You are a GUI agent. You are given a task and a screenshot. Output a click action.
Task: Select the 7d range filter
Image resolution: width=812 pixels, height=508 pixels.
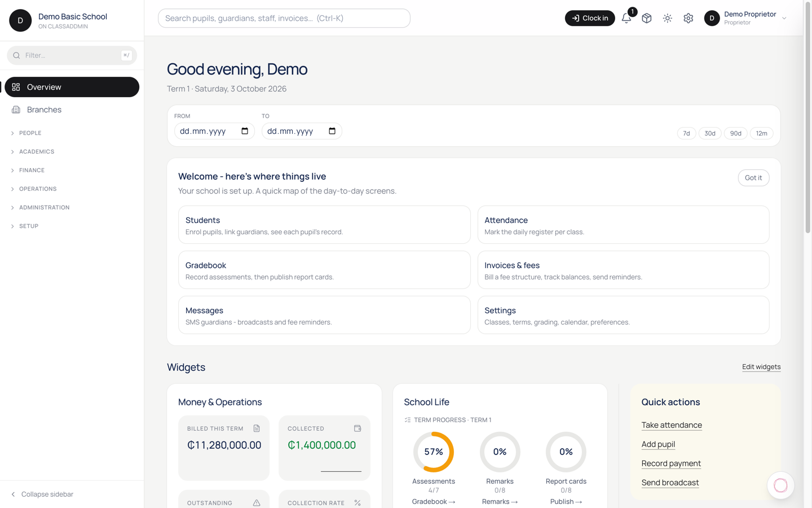coord(686,133)
